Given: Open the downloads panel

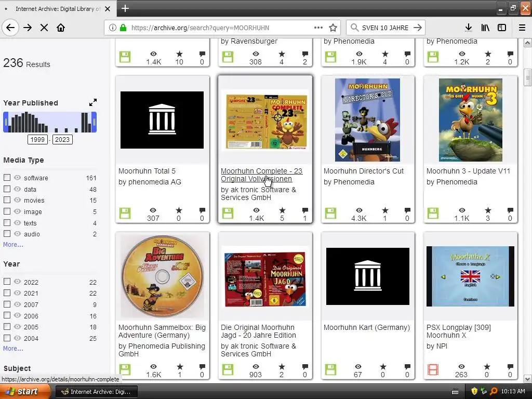Looking at the screenshot, I should tap(469, 28).
